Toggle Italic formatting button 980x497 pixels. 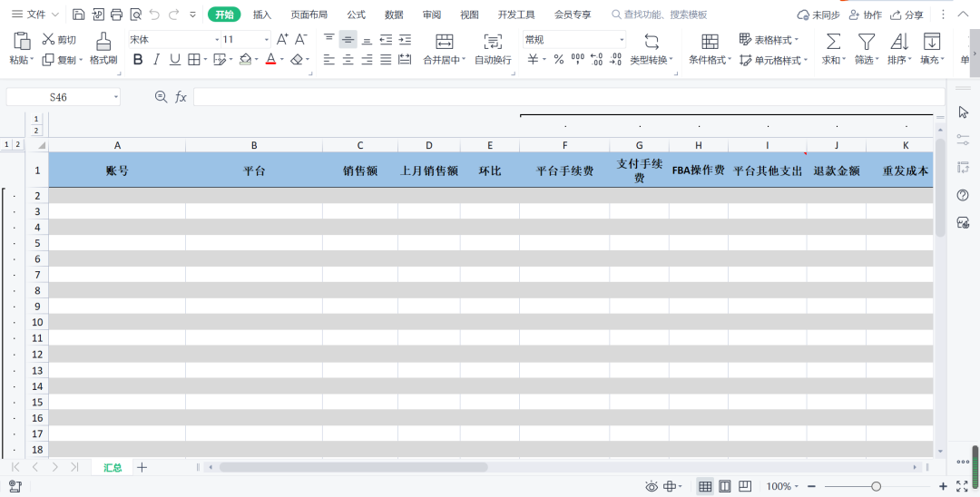[157, 59]
